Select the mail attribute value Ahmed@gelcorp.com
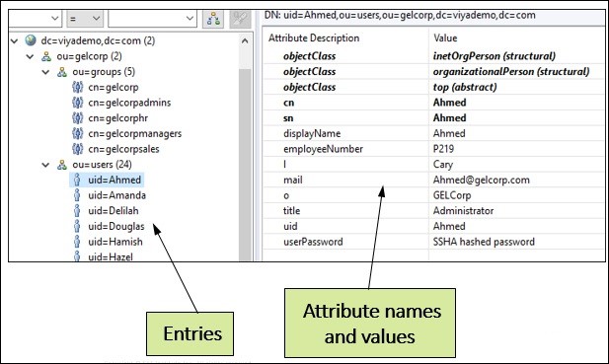609x364 pixels. [482, 180]
